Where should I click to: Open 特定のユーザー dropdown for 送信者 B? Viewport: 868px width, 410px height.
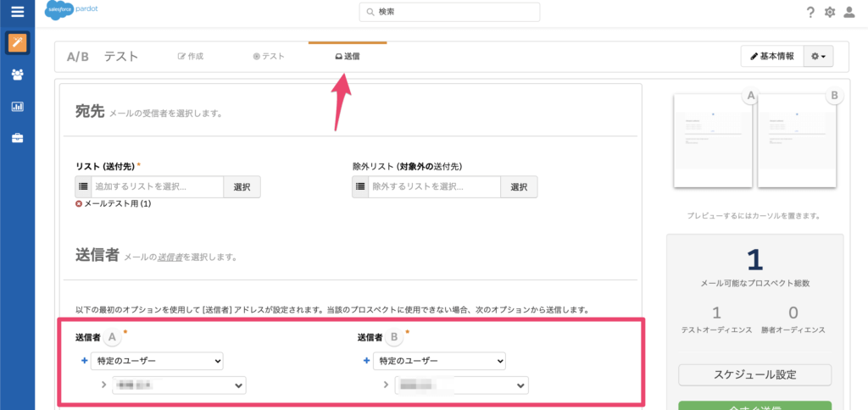click(x=439, y=361)
